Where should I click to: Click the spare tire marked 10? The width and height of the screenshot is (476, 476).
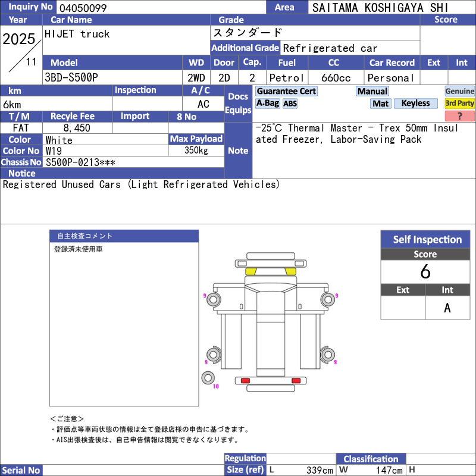click(x=208, y=378)
